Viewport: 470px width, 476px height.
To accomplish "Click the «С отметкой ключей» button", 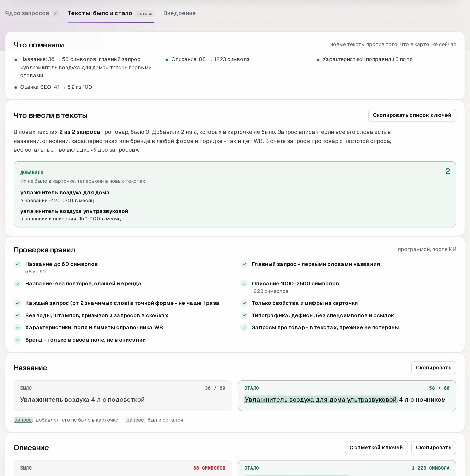I will click(x=376, y=447).
